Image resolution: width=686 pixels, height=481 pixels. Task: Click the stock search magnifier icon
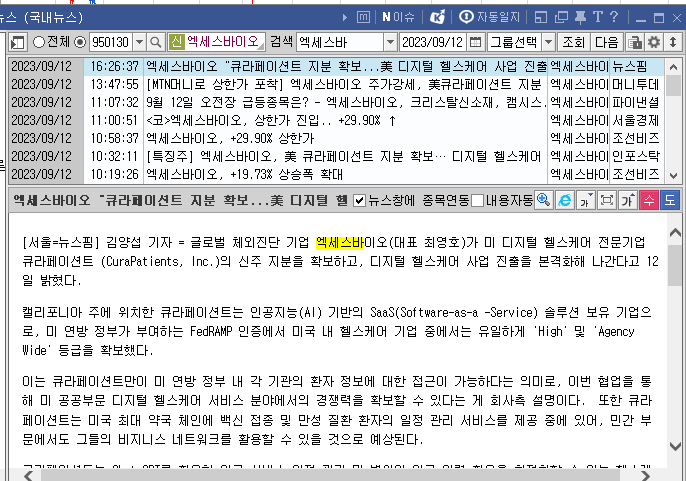(156, 42)
